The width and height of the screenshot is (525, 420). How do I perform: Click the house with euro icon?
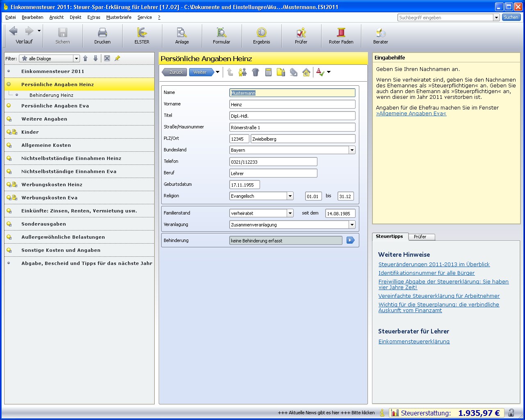306,72
